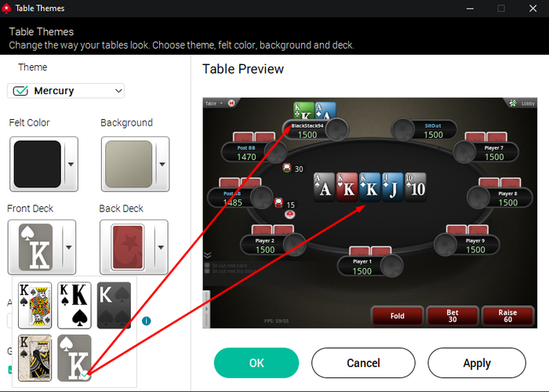Toggle the Sit out next hand checkbox
Image resolution: width=549 pixels, height=392 pixels.
pos(207,265)
